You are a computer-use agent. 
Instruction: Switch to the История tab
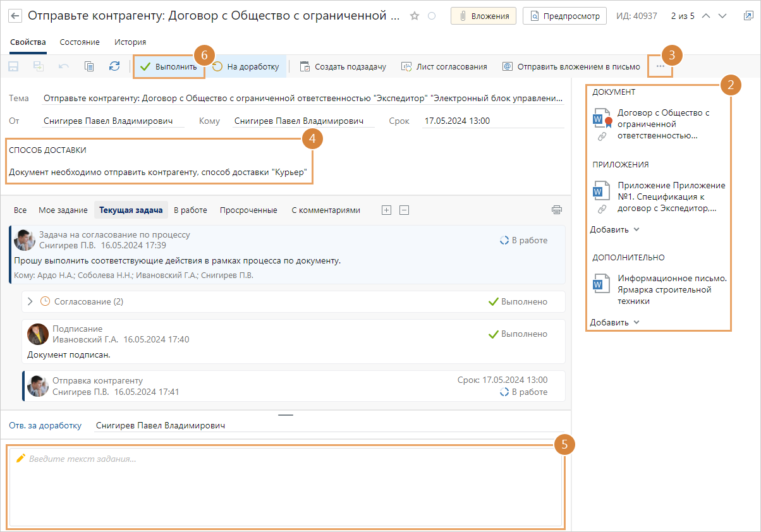[x=130, y=42]
